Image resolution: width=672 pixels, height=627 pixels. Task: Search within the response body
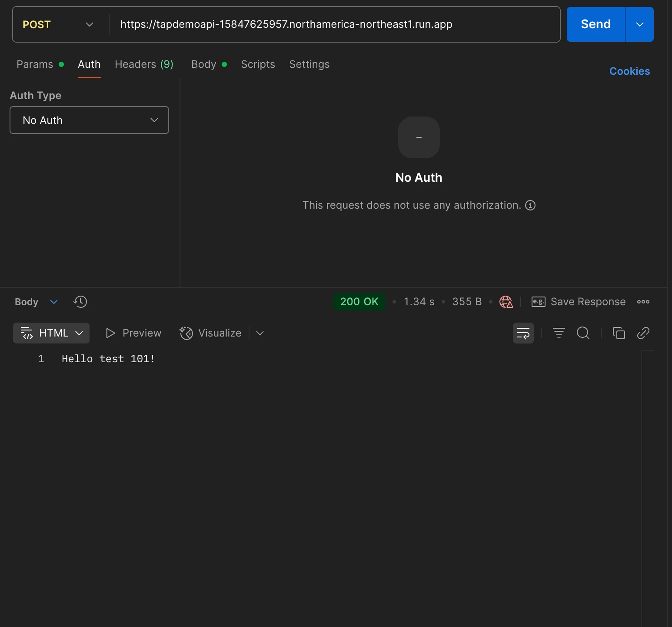[x=583, y=333]
